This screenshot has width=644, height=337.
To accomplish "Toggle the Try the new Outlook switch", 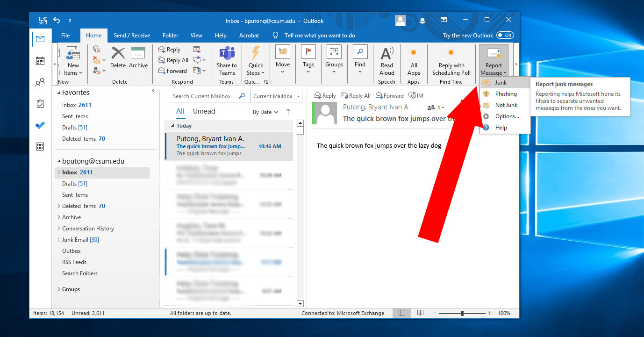I will pyautogui.click(x=505, y=36).
